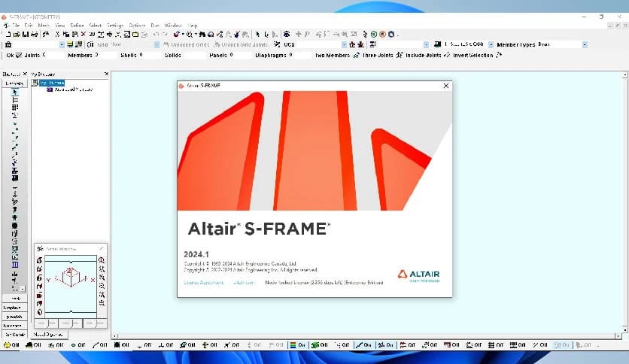Click the Open file folder icon
This screenshot has width=629, height=364.
point(17,35)
